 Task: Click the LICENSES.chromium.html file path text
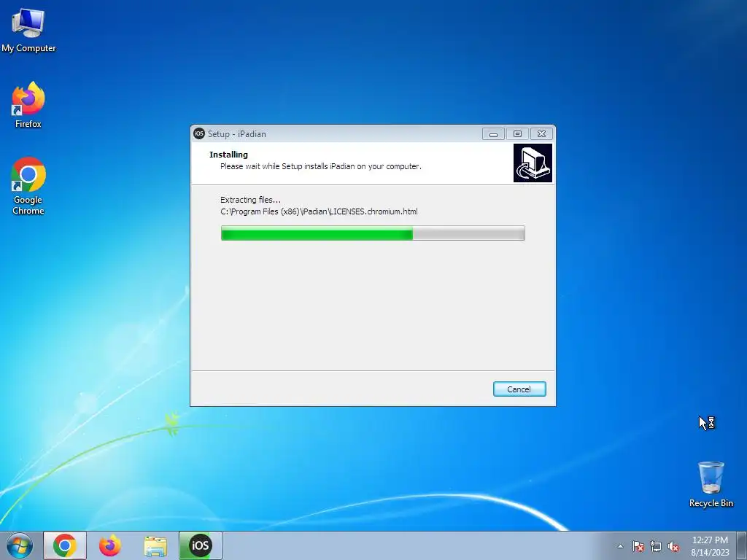tap(319, 211)
